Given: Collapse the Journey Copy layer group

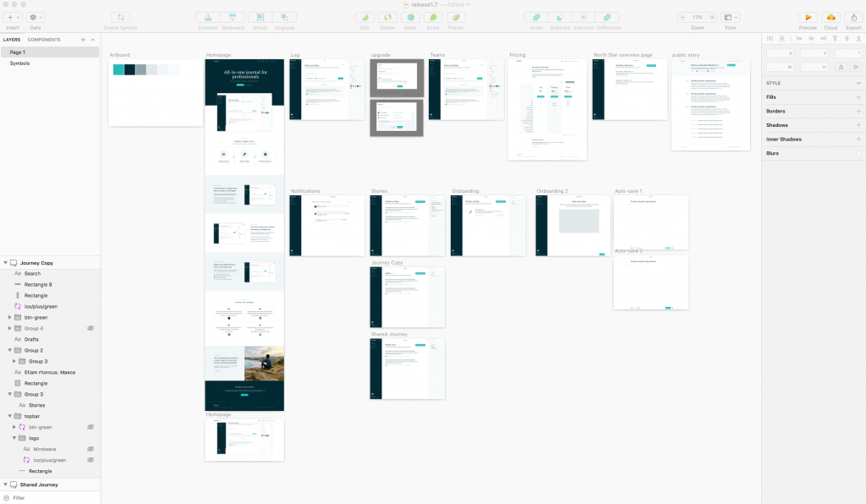Looking at the screenshot, I should 5,263.
